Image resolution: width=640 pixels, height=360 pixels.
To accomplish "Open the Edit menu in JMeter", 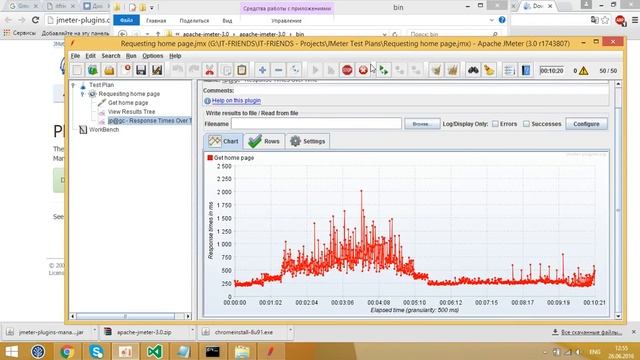I will (90, 56).
